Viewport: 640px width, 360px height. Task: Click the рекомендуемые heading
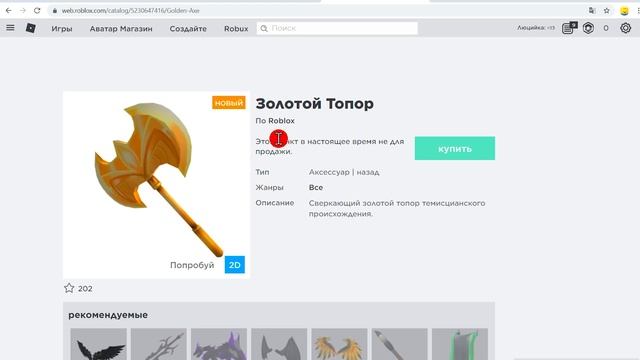[108, 315]
